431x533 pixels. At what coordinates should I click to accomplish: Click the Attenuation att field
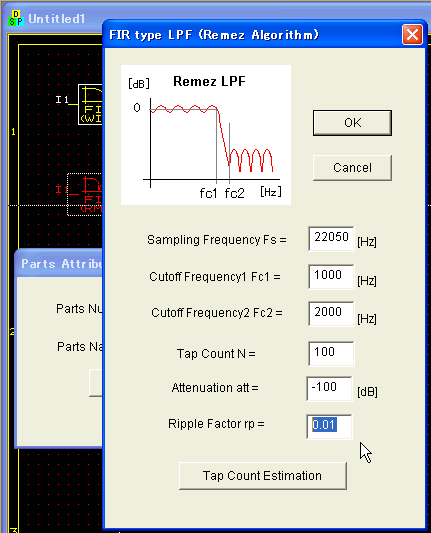(x=329, y=389)
